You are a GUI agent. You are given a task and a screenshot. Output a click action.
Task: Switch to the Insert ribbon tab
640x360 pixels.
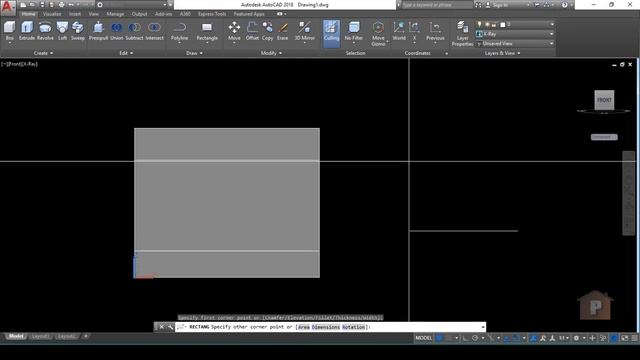[75, 14]
